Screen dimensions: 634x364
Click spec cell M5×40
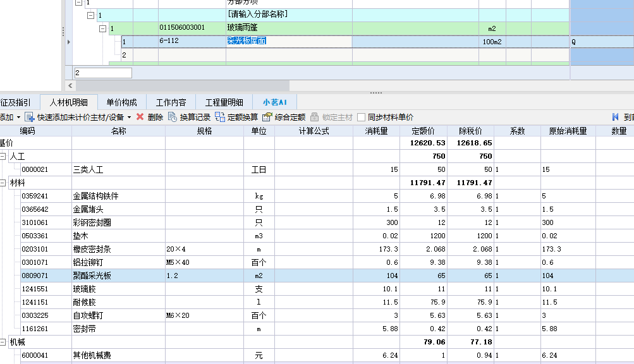[204, 262]
